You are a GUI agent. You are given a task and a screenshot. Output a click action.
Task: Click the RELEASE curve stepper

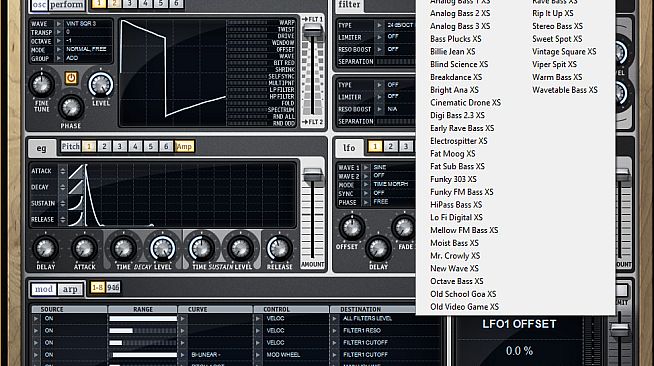click(63, 219)
